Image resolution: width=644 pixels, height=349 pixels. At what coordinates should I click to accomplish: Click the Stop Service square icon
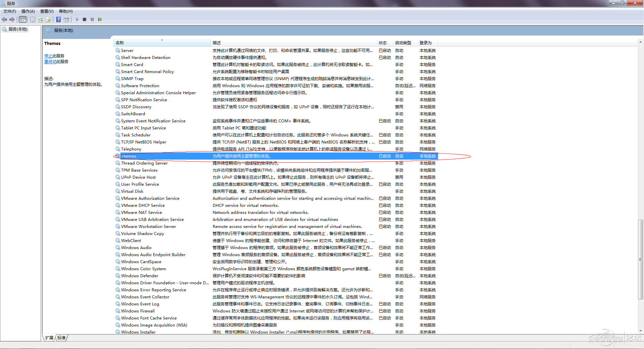(x=85, y=19)
